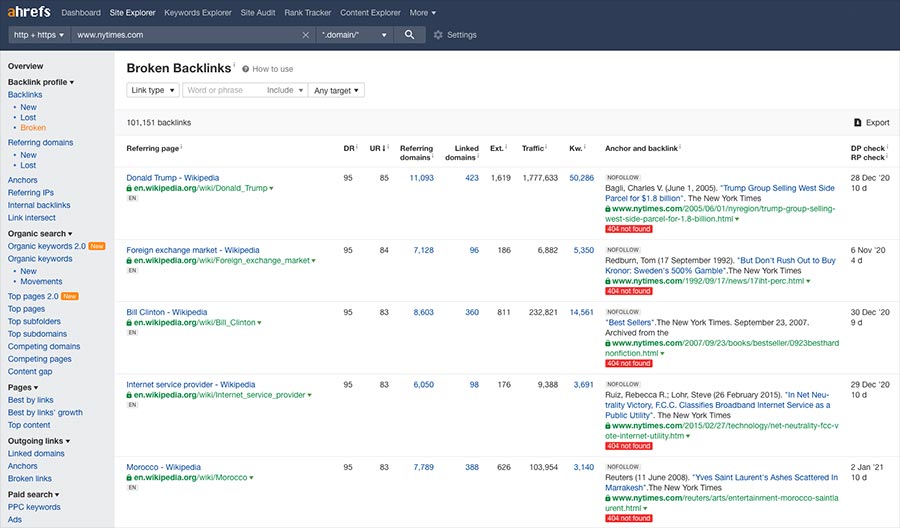
Task: Open Link intersect in sidebar
Action: tap(32, 218)
